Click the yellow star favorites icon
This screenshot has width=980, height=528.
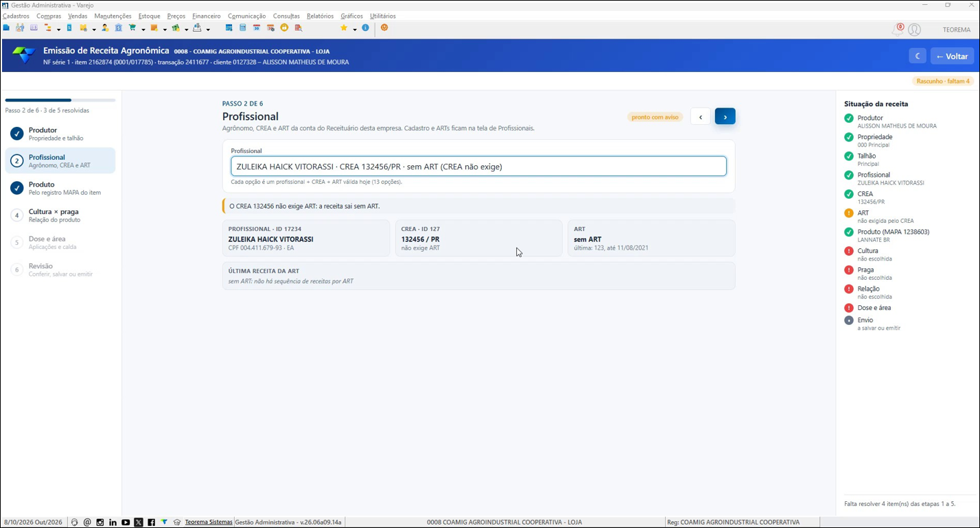[x=344, y=28]
